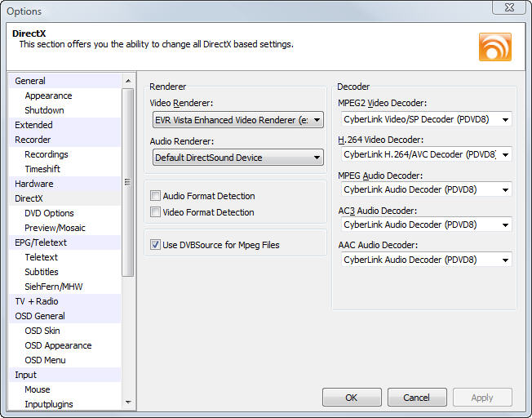Click the OK button
Screen dimensions: 532x418
coord(352,398)
